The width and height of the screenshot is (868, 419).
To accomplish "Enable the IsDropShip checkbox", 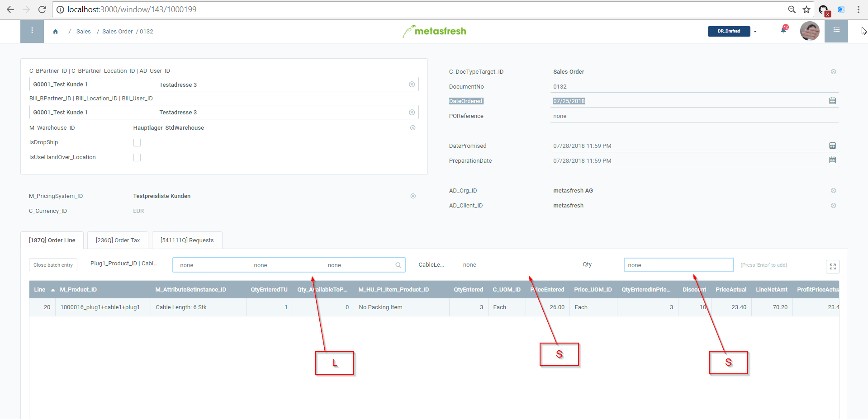I will coord(137,142).
